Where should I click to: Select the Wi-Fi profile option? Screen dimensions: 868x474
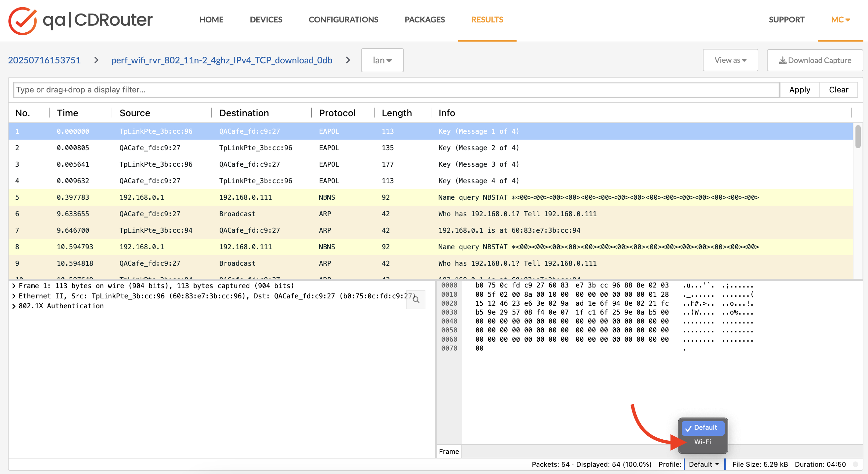click(703, 442)
